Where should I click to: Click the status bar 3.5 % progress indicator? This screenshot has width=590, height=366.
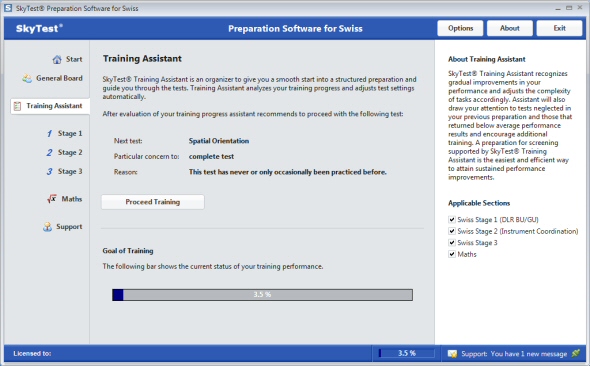406,353
